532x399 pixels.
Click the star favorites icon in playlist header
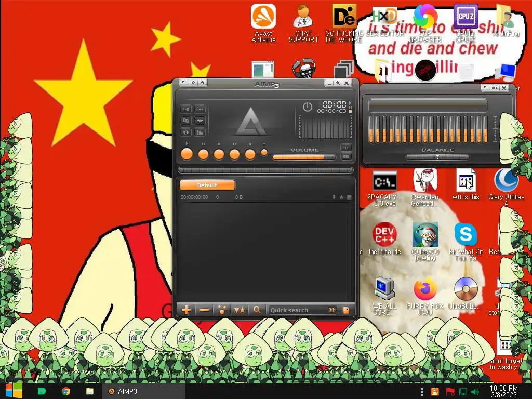342,197
